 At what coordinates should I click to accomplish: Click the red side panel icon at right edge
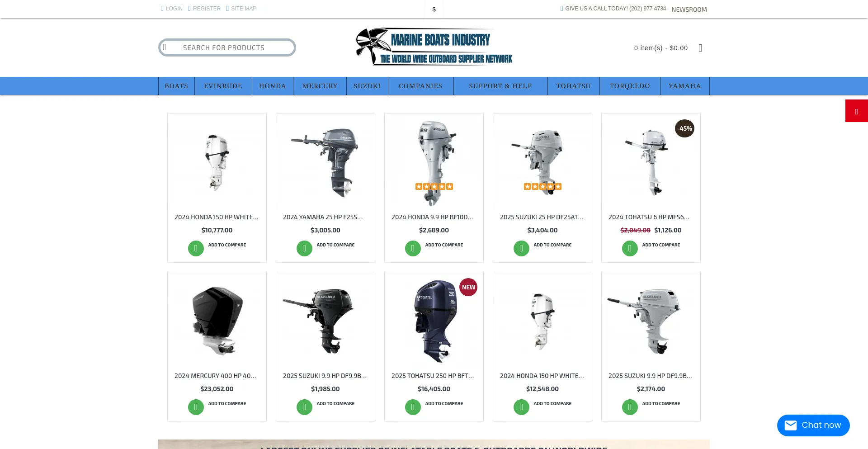[856, 111]
